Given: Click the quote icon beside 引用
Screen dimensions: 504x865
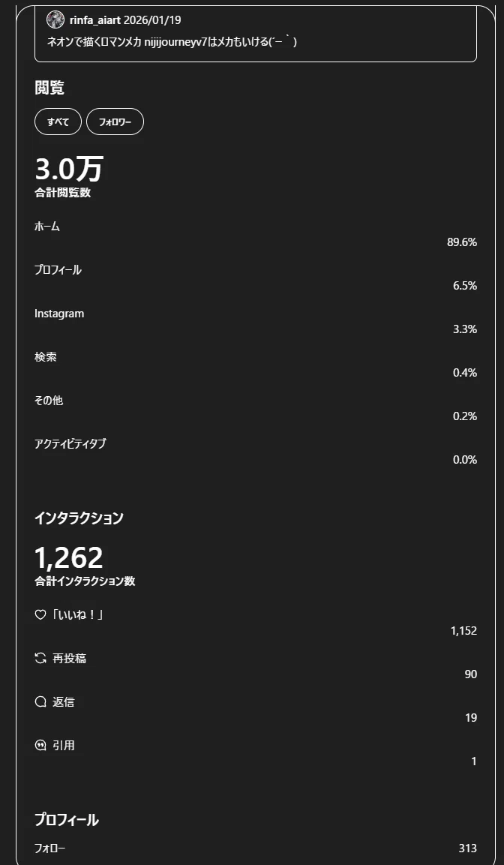Looking at the screenshot, I should 40,745.
